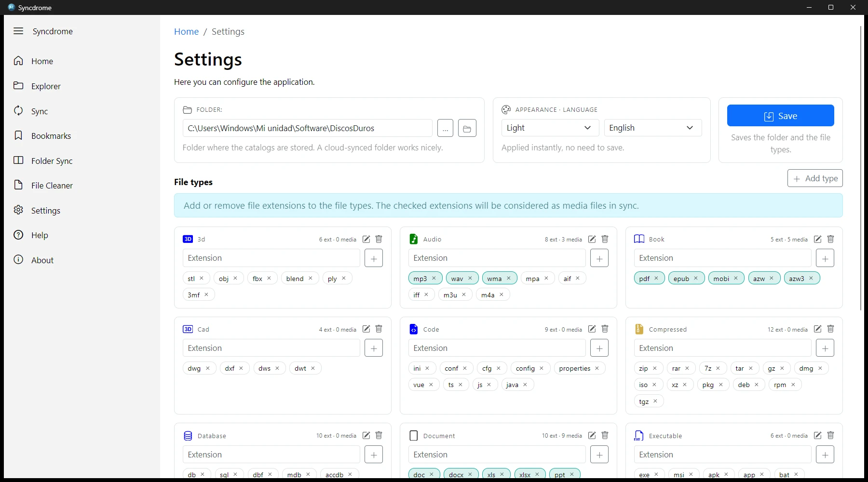
Task: Toggle docx as media extension
Action: (456, 474)
